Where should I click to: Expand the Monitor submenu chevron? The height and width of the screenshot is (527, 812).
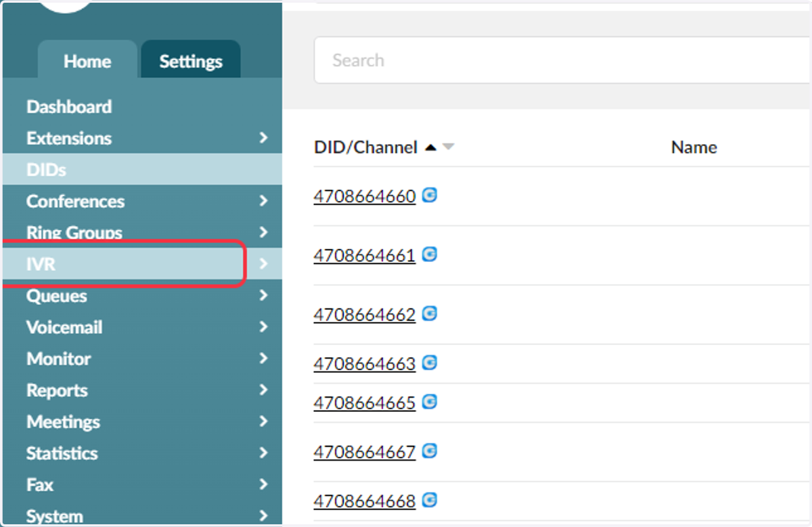(x=264, y=359)
